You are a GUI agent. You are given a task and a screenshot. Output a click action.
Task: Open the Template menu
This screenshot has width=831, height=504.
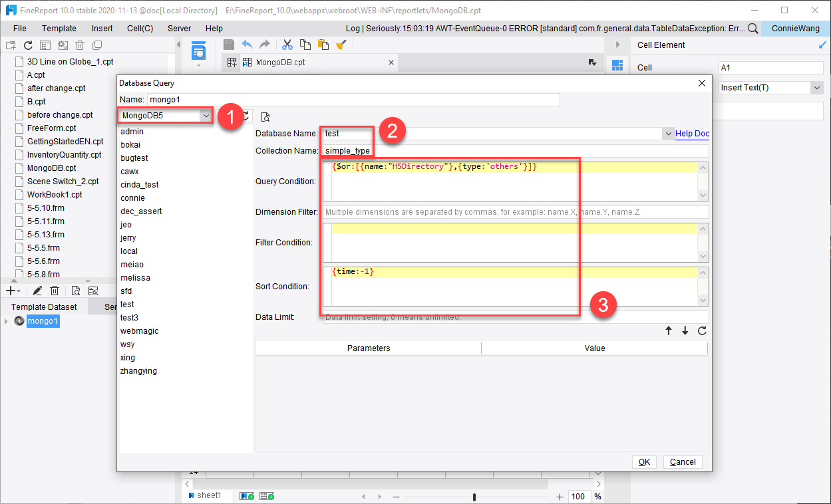pyautogui.click(x=59, y=28)
